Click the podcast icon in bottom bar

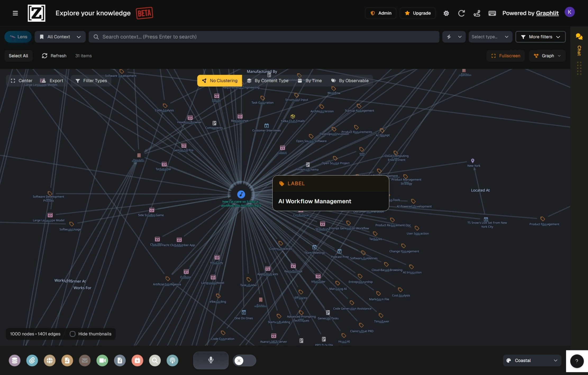click(172, 360)
